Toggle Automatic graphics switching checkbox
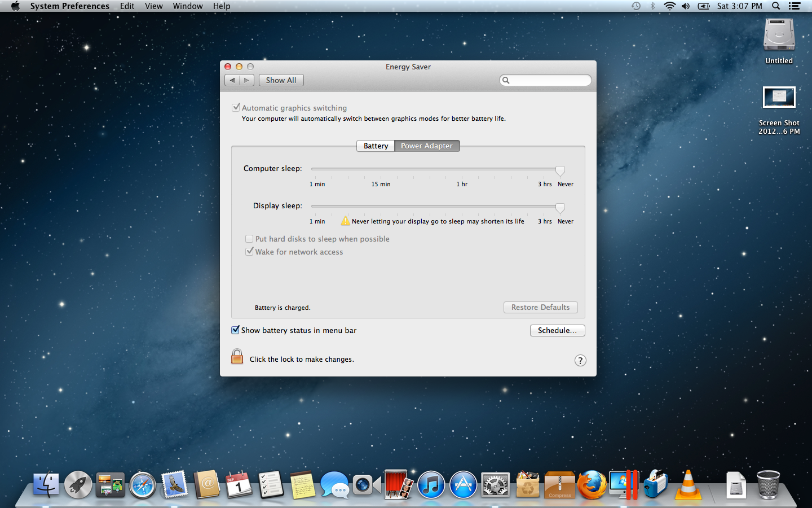This screenshot has width=812, height=508. (236, 107)
